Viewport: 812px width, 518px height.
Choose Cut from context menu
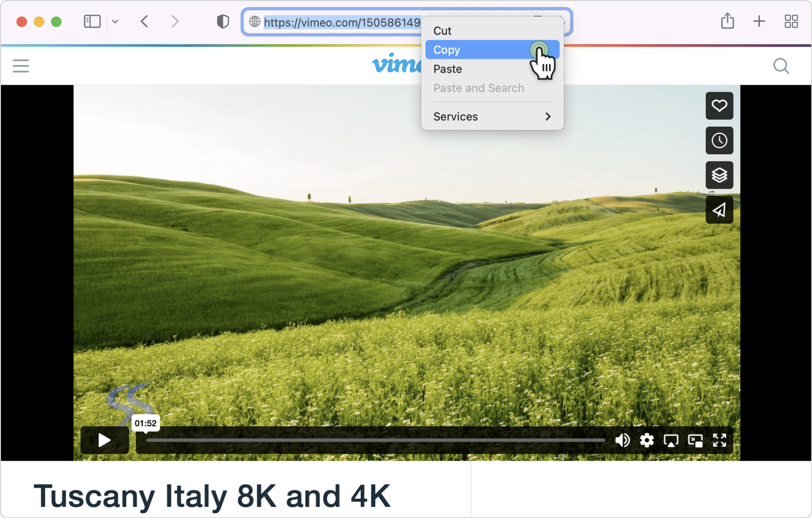[x=442, y=31]
